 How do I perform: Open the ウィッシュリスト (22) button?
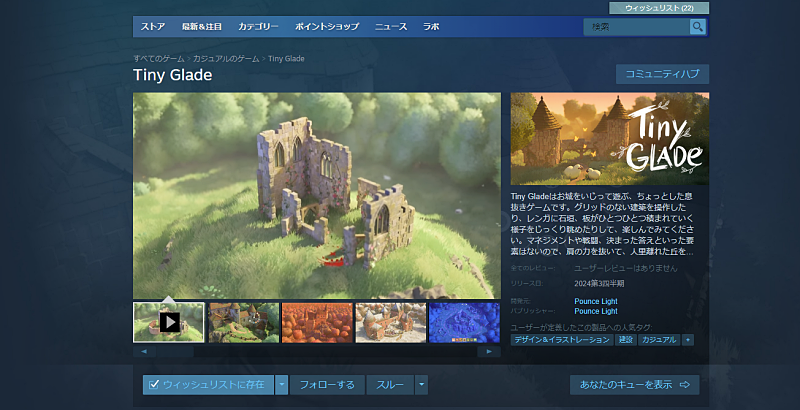pos(658,7)
